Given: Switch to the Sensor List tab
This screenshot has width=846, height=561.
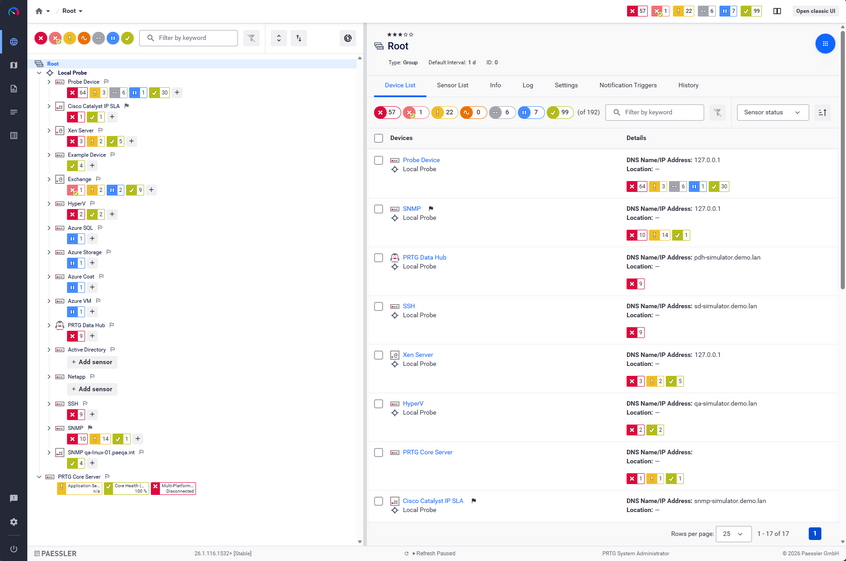Looking at the screenshot, I should pos(452,85).
